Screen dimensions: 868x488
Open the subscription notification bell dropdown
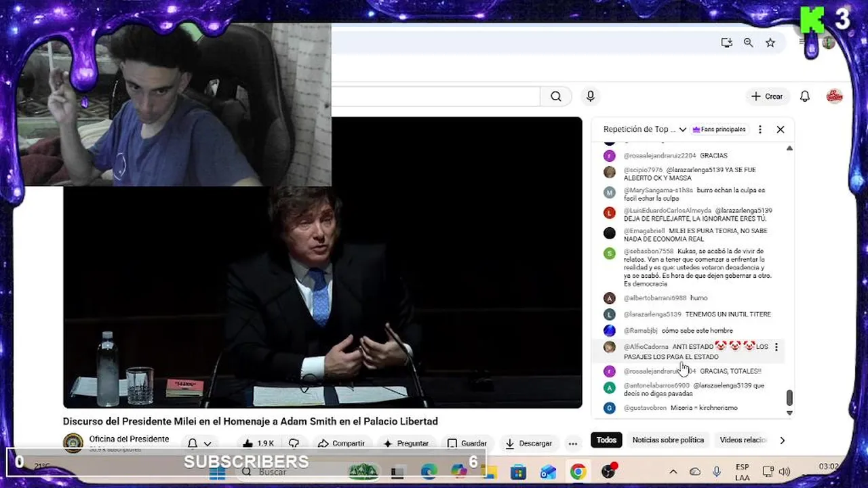199,443
